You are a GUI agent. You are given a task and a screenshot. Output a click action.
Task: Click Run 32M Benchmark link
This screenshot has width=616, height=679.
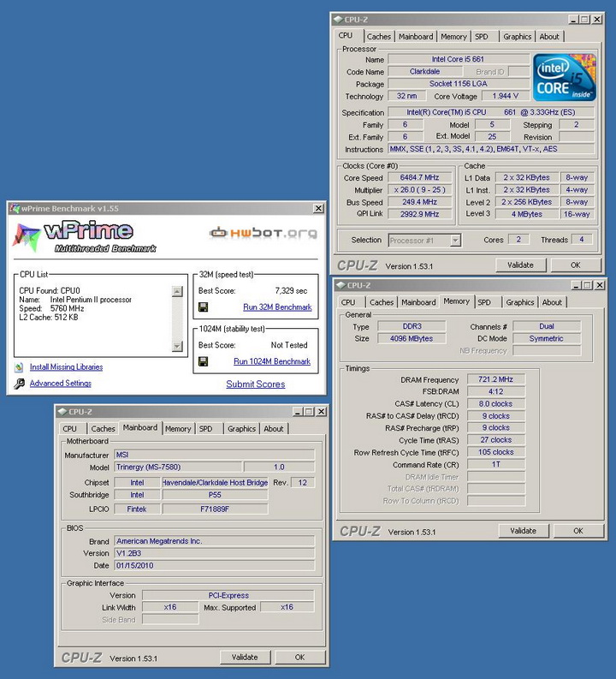pos(277,307)
